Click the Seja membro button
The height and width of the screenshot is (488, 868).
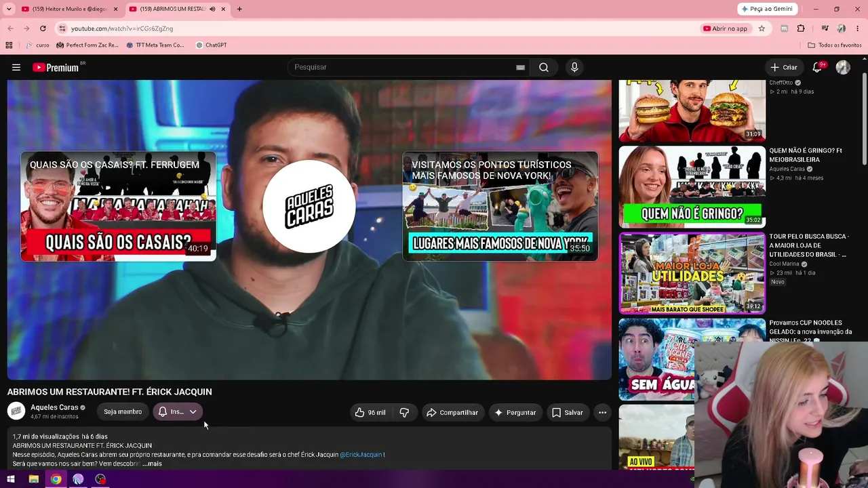point(123,412)
